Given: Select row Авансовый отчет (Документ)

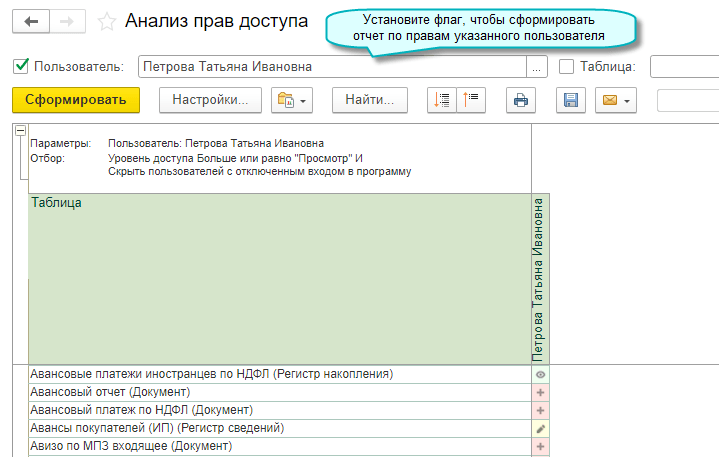Looking at the screenshot, I should (280, 392).
